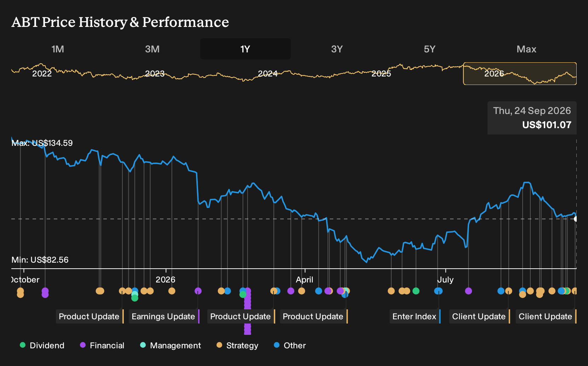Click the Min: US$82.56 label

tap(40, 260)
